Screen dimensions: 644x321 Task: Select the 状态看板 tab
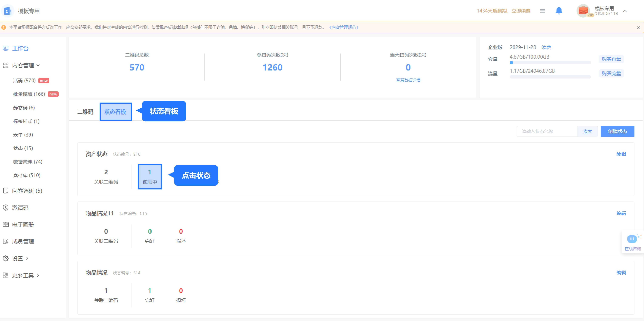pyautogui.click(x=116, y=112)
